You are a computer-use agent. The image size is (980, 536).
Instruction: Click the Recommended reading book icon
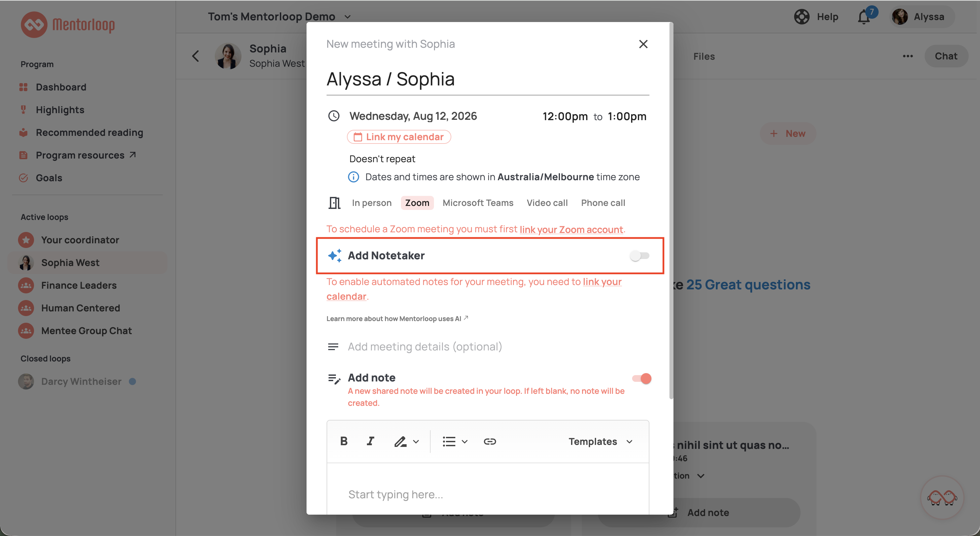point(23,132)
